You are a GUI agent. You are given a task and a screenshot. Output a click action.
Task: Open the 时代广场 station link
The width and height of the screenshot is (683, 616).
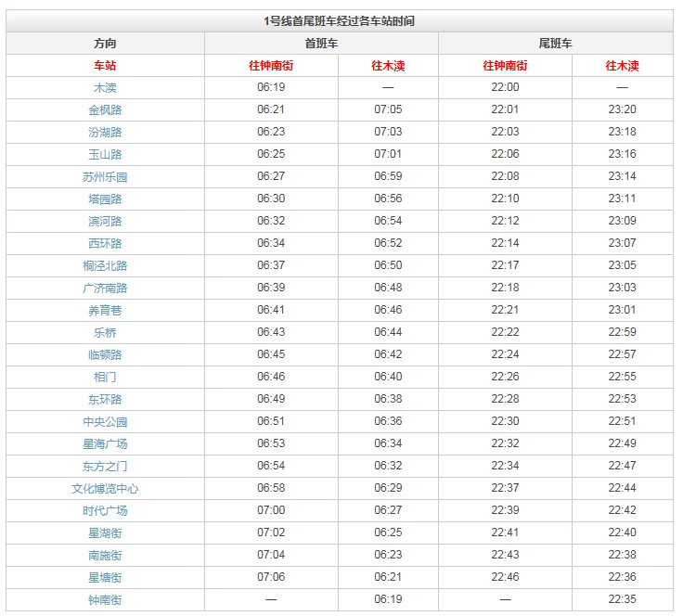click(105, 511)
